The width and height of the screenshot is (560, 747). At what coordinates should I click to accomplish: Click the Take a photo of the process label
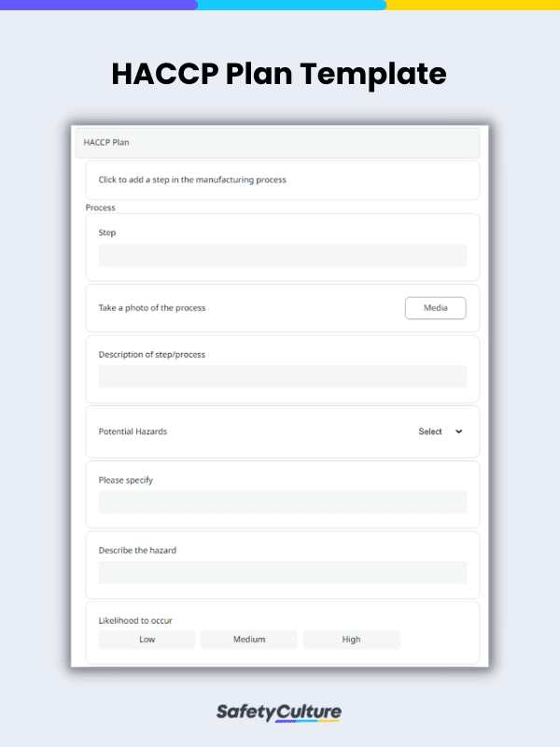pyautogui.click(x=152, y=308)
